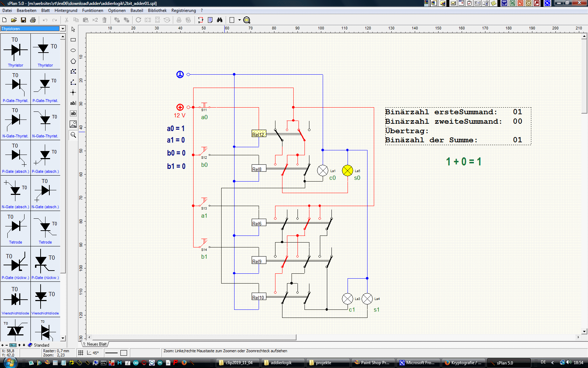Screen dimensions: 588x368
Task: Select the '1: Neues Blatt' sheet tab
Action: point(95,344)
